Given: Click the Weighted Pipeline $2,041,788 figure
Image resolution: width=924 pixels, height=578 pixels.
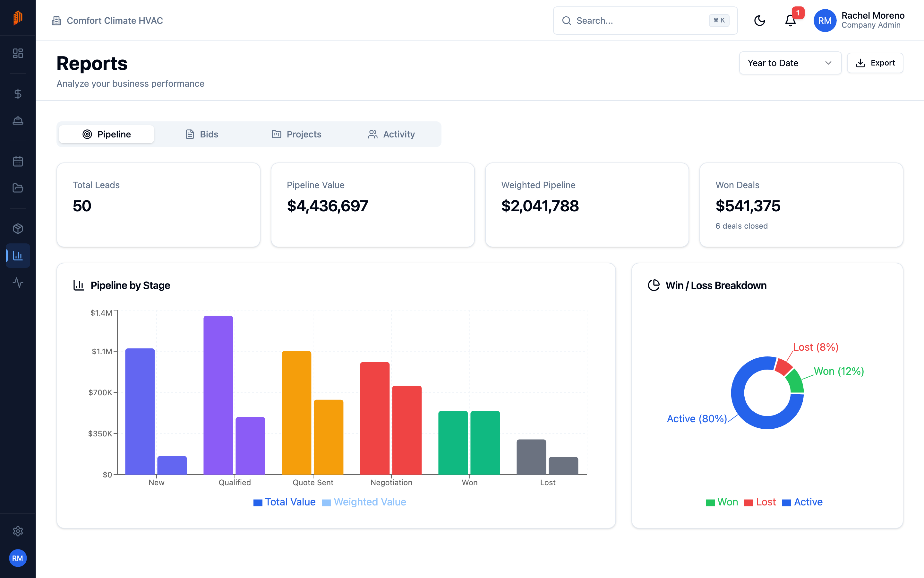Looking at the screenshot, I should pyautogui.click(x=540, y=206).
